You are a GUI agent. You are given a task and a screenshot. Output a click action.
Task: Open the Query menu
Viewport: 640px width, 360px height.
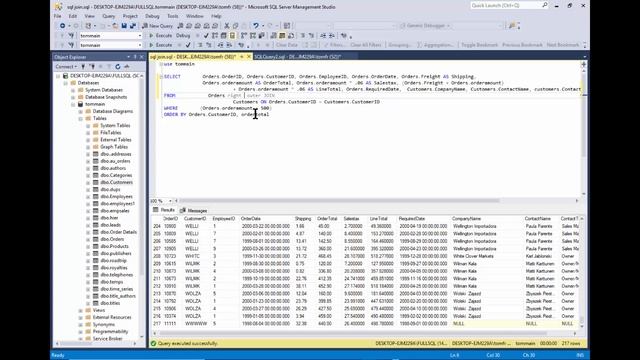(109, 16)
